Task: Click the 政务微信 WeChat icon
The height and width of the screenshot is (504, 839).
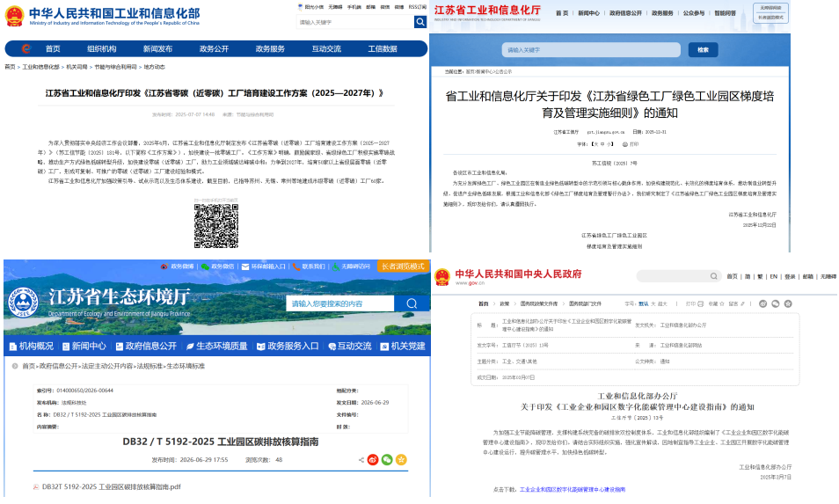Action: click(205, 267)
